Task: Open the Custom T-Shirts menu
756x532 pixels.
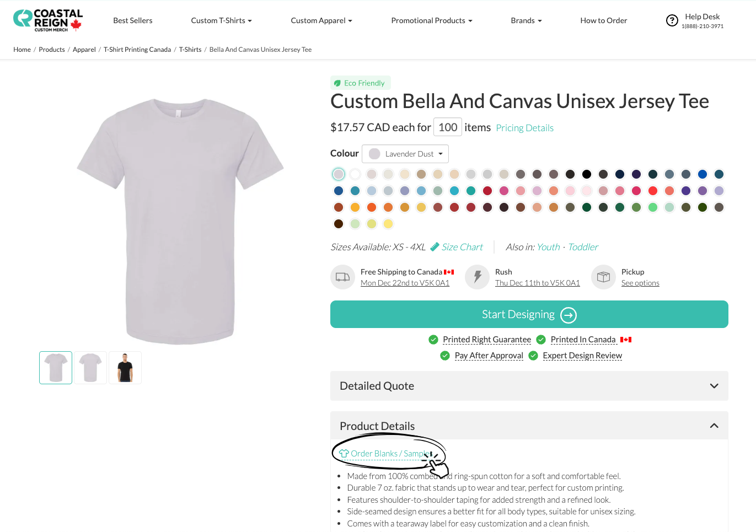Action: 221,21
